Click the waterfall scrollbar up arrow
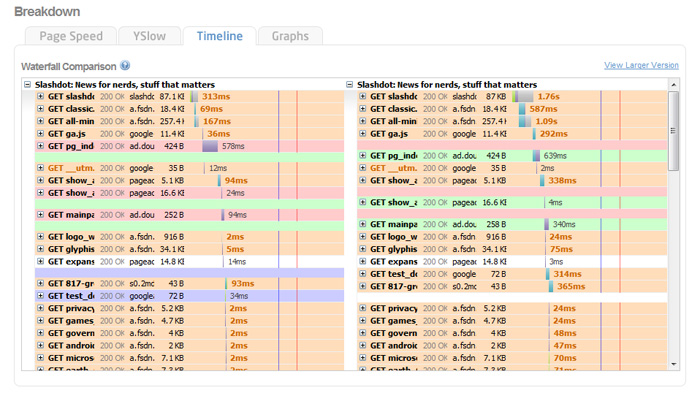 [x=674, y=84]
